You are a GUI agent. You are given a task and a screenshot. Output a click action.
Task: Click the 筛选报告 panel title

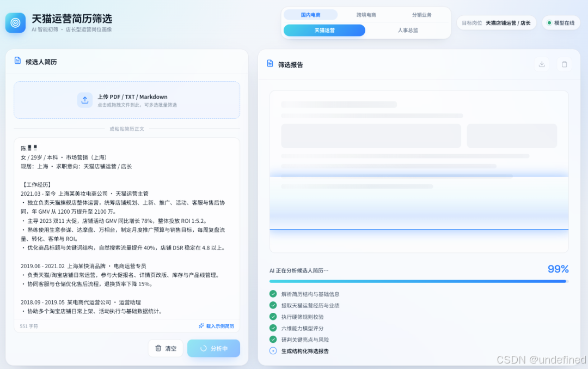coord(290,64)
